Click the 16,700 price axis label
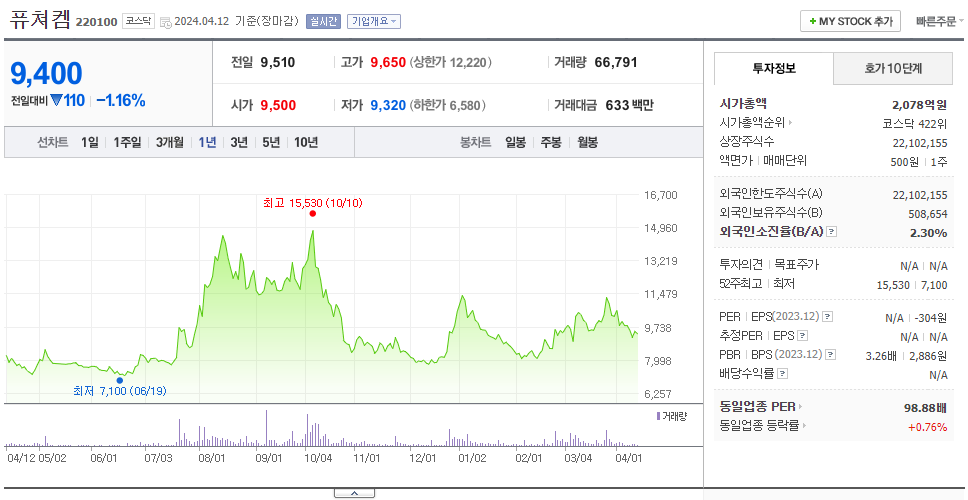 click(661, 195)
